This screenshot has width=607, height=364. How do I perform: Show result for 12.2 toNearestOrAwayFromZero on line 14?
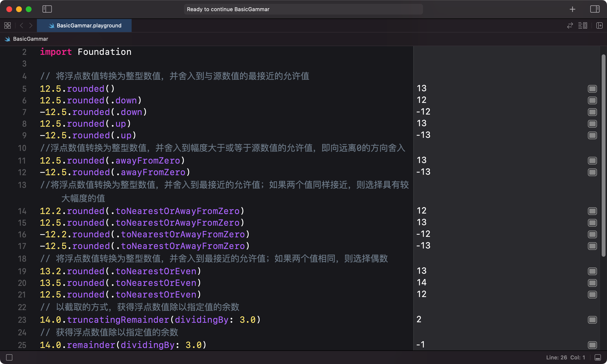pos(592,211)
